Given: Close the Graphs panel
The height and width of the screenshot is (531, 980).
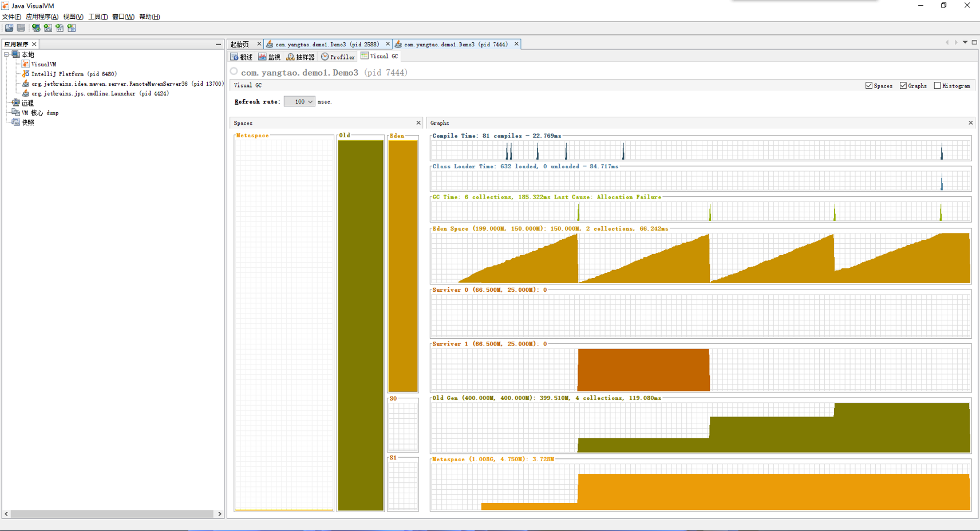Looking at the screenshot, I should click(x=970, y=122).
